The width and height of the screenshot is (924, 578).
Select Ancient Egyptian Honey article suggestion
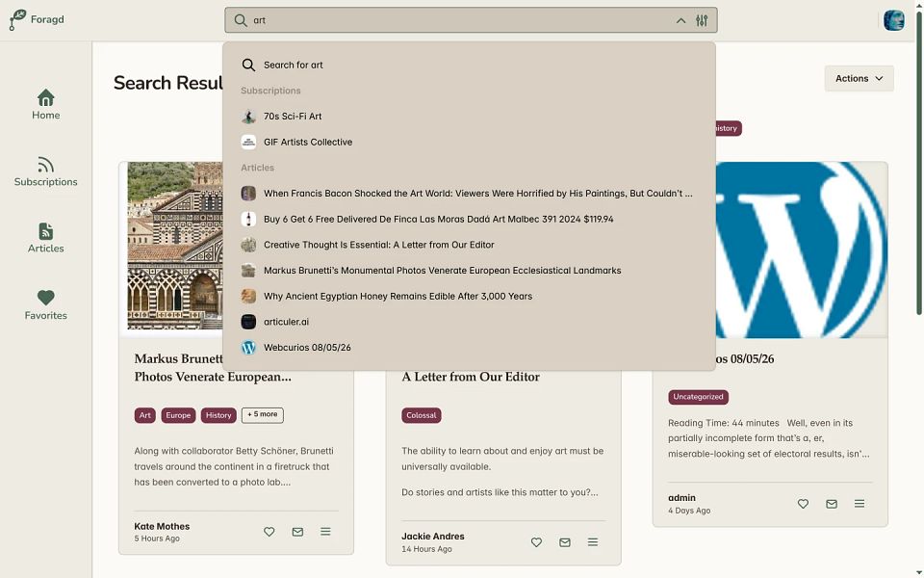[x=469, y=296]
